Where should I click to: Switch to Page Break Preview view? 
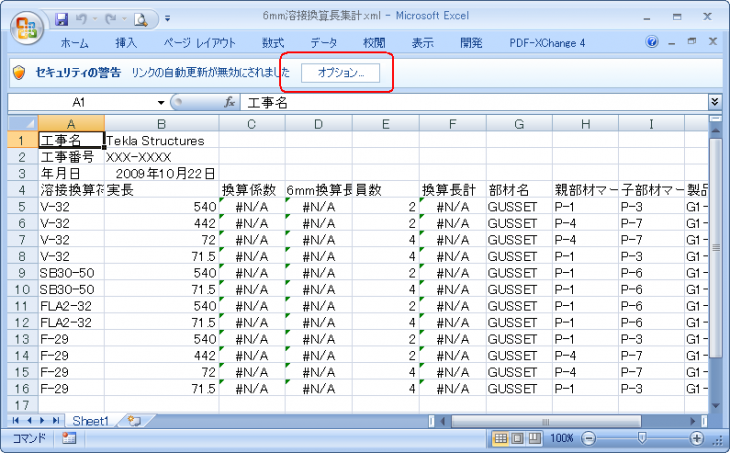(536, 438)
